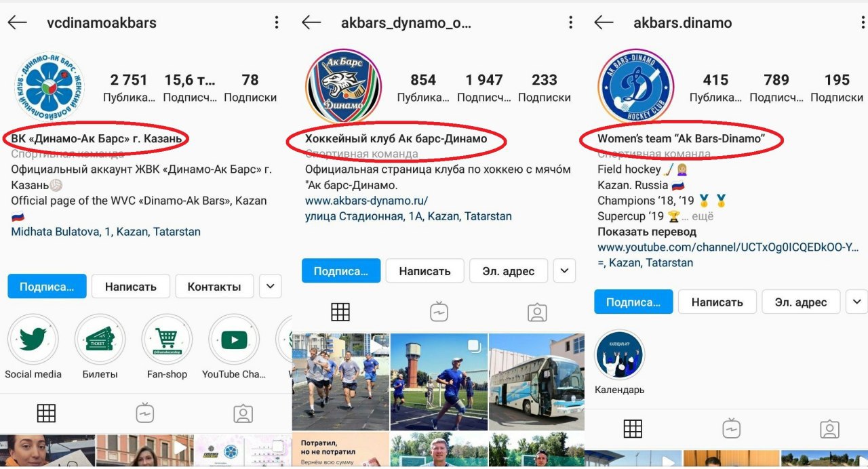Tap Написать button on akbars.dinamo profile
Image resolution: width=868 pixels, height=469 pixels.
717,302
